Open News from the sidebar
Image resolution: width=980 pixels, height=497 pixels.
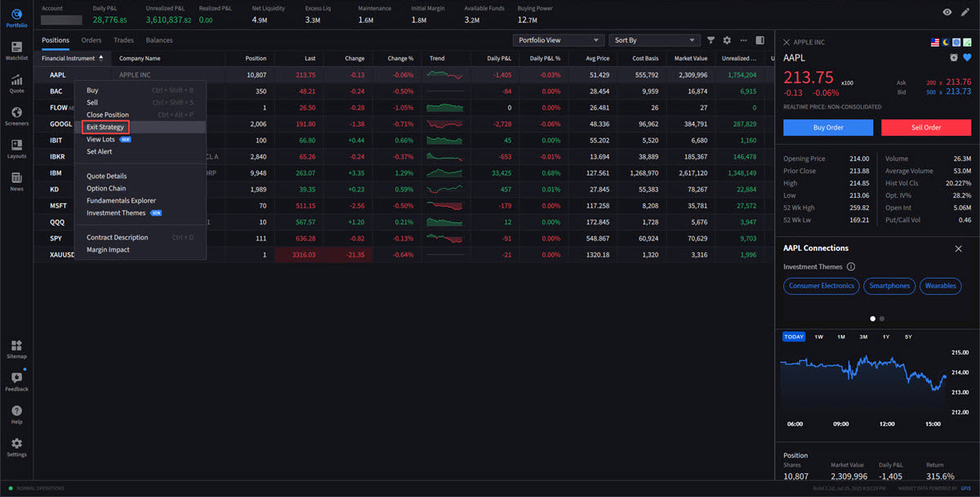point(16,181)
